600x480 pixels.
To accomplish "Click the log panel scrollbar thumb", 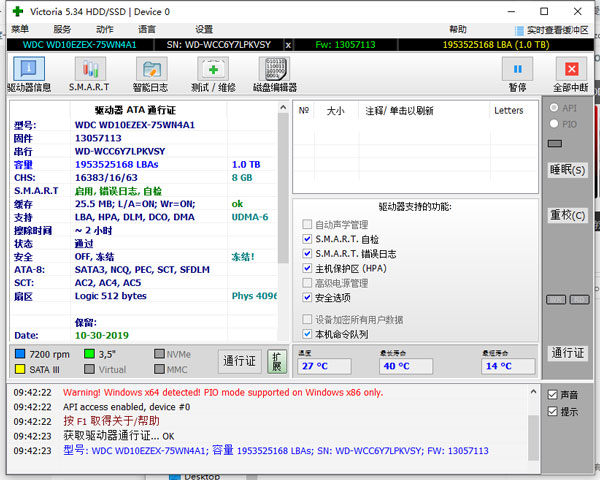I will [x=533, y=438].
